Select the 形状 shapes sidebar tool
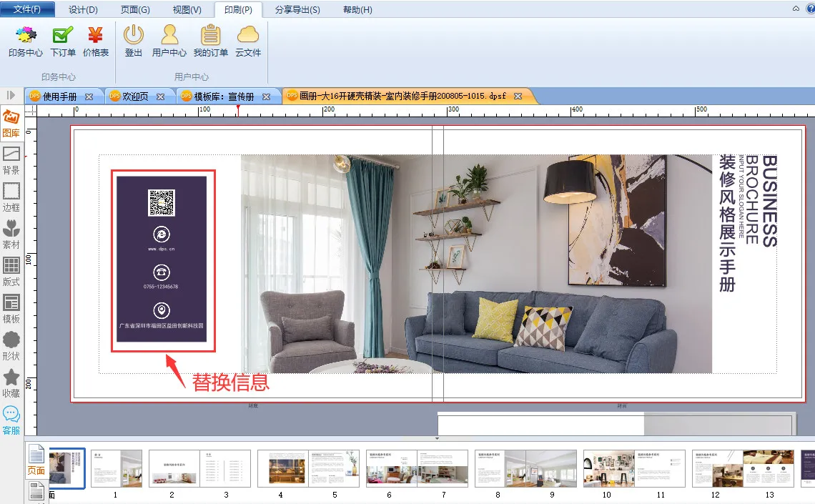815x504 pixels. click(x=11, y=347)
